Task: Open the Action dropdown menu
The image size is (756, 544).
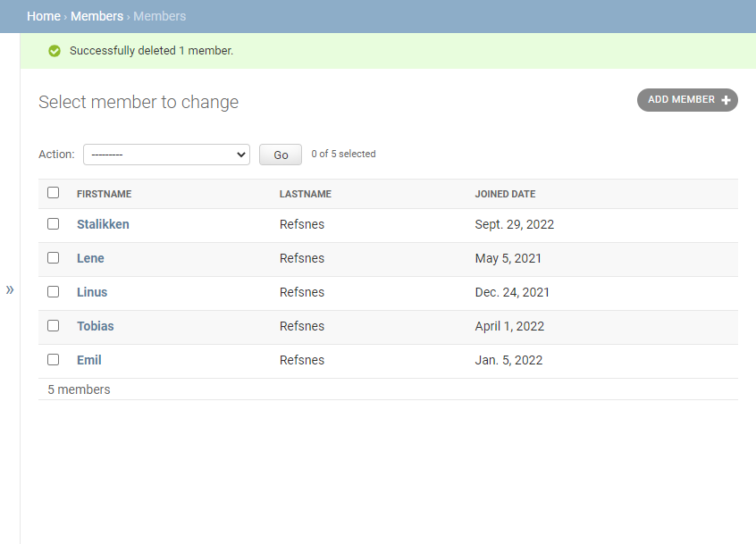Action: point(166,155)
